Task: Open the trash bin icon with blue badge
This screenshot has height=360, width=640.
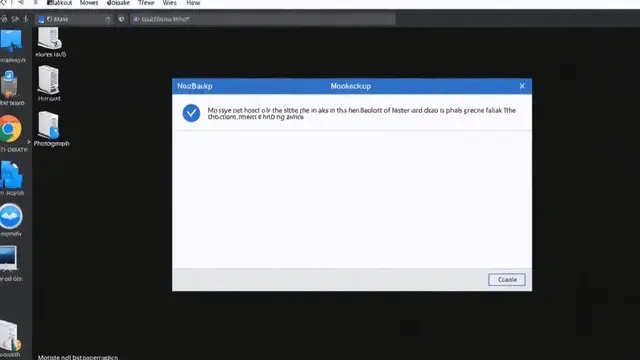Action: coord(9,84)
